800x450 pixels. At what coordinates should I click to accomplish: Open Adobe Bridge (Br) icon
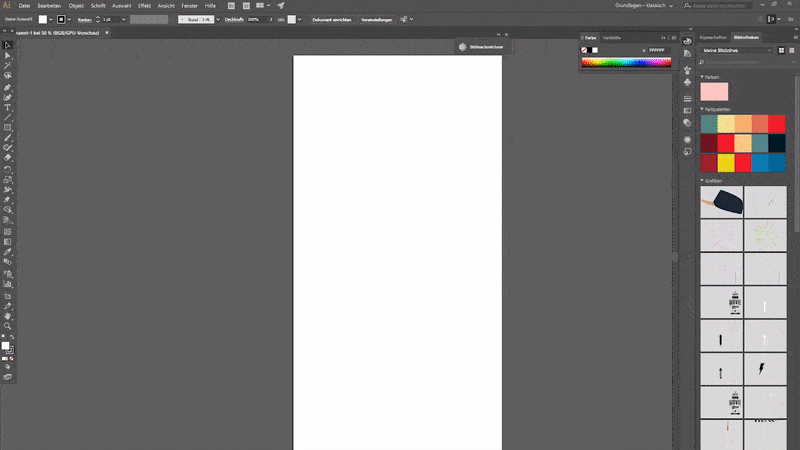[231, 6]
